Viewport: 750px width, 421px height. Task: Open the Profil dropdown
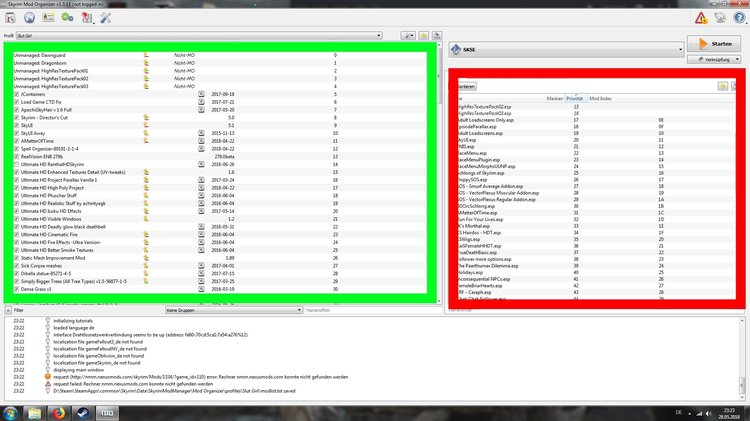tap(199, 35)
